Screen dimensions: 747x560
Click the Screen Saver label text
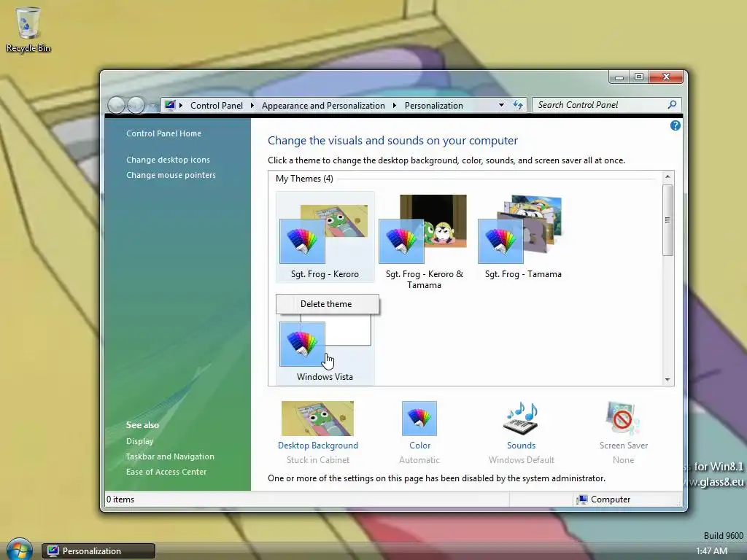tap(624, 446)
